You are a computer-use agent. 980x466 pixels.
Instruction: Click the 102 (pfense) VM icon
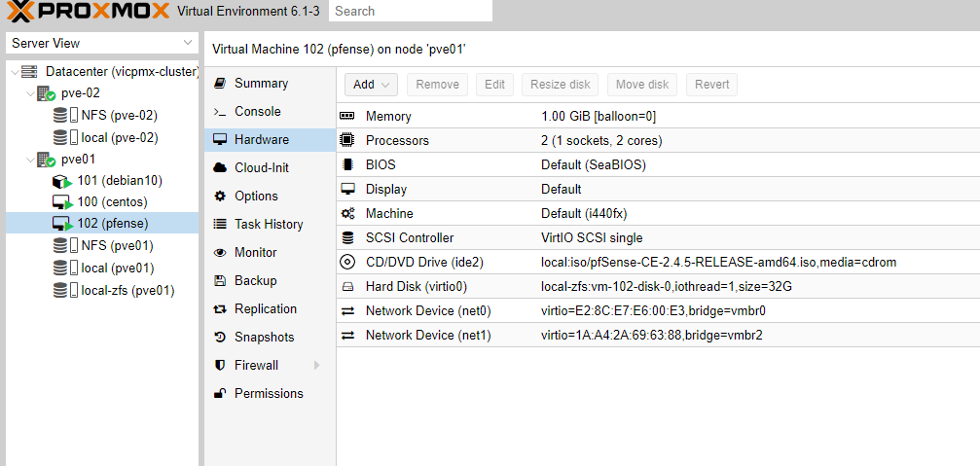(x=62, y=224)
